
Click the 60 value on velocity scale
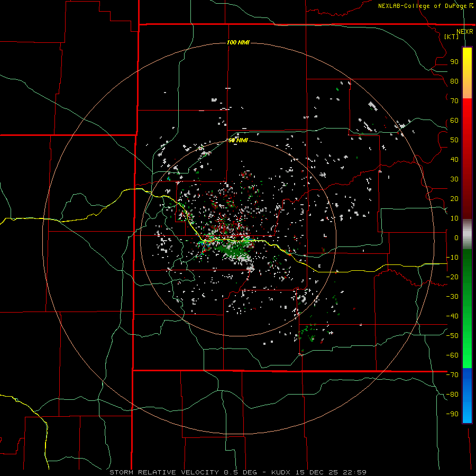click(454, 121)
